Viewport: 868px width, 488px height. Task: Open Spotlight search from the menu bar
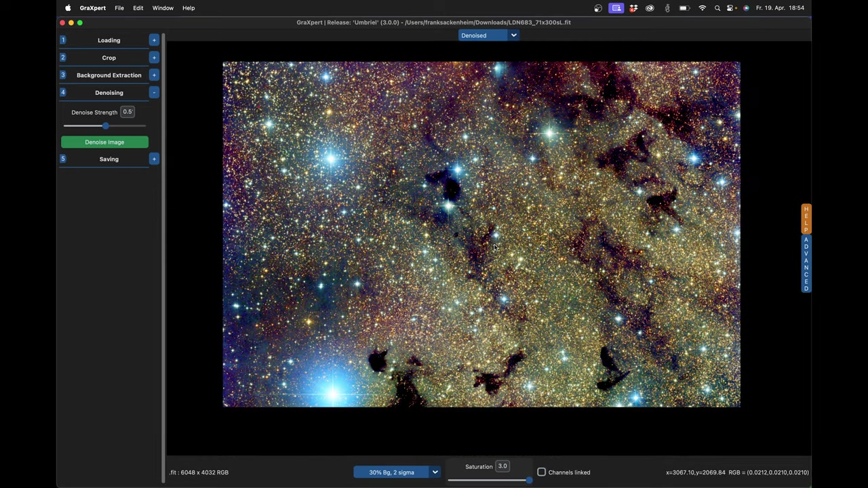pyautogui.click(x=717, y=7)
